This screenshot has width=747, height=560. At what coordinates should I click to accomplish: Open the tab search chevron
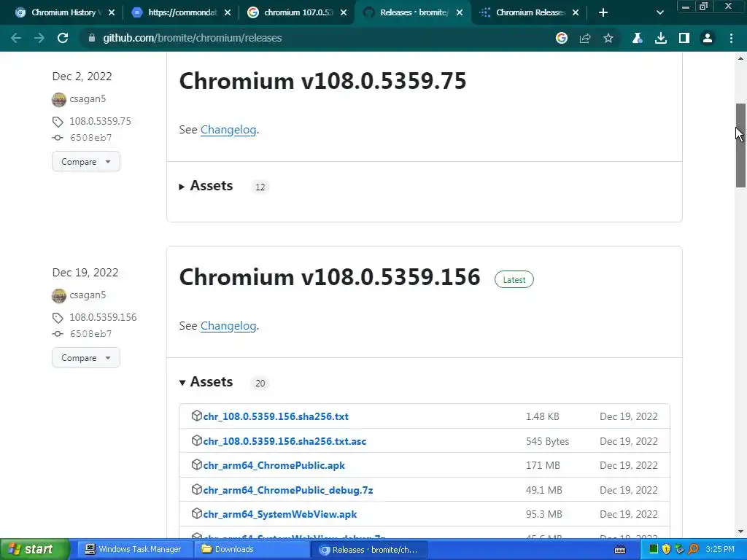tap(659, 12)
